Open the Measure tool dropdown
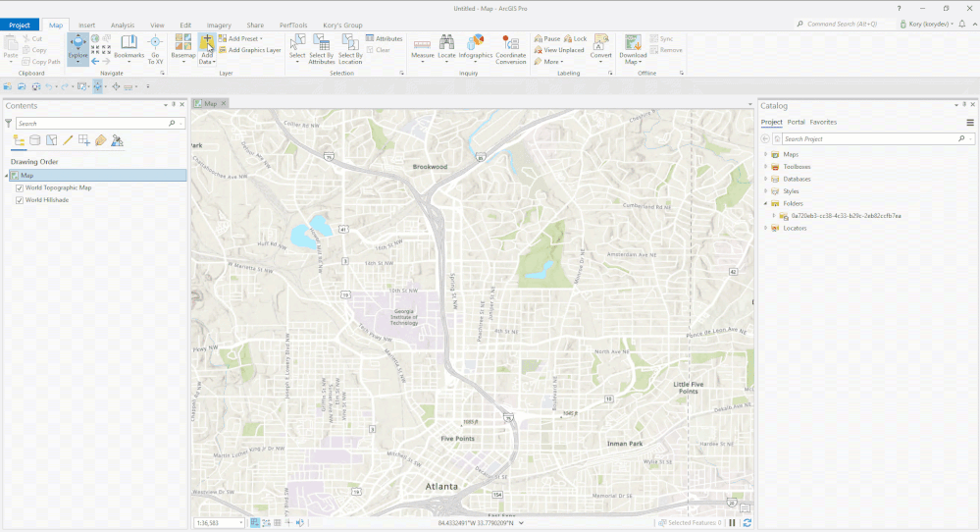 [x=423, y=62]
